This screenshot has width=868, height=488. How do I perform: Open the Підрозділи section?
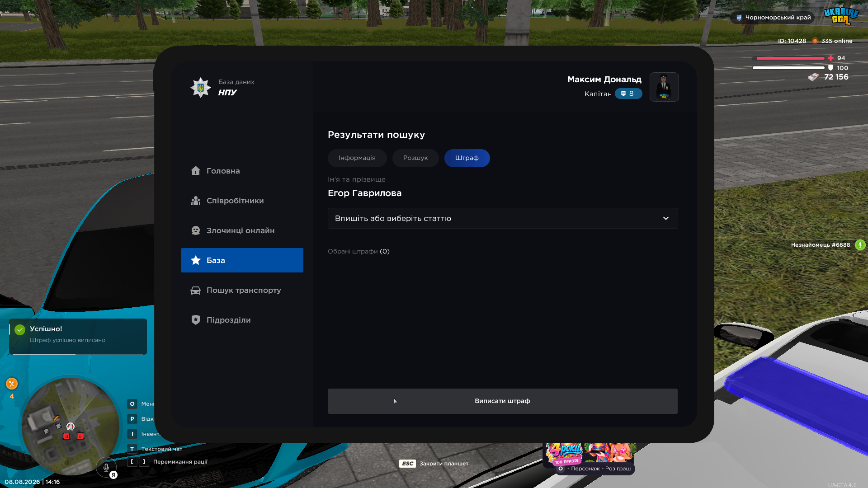point(242,320)
